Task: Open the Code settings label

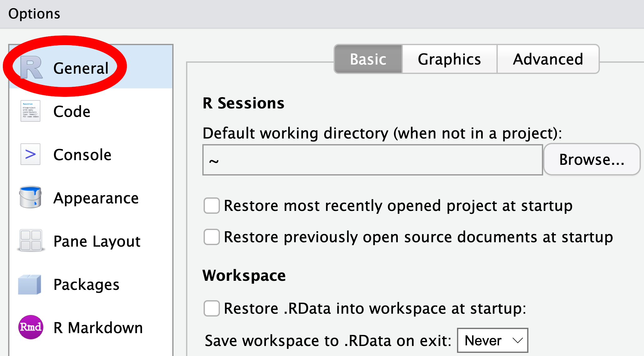Action: point(72,111)
